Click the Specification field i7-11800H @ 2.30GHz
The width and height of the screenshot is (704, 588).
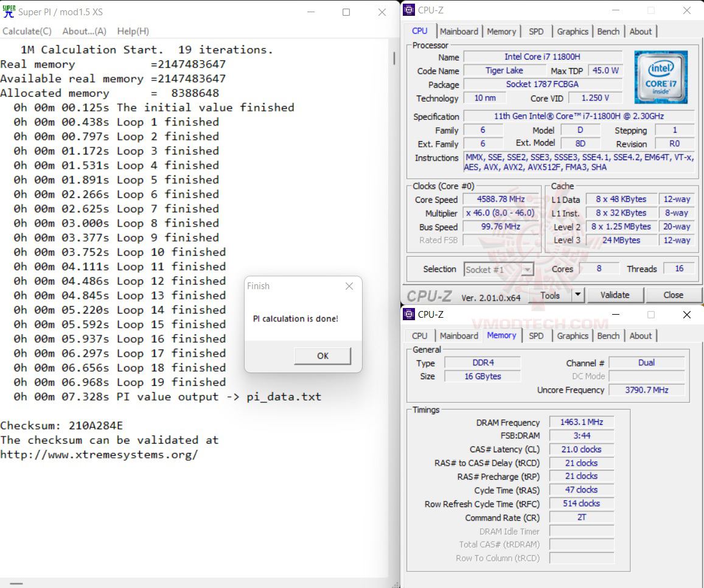579,116
